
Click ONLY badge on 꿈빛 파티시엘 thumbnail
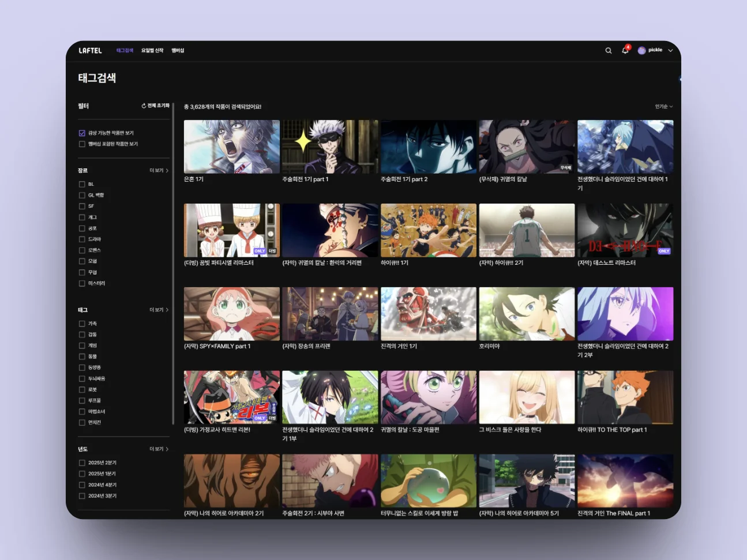click(260, 251)
